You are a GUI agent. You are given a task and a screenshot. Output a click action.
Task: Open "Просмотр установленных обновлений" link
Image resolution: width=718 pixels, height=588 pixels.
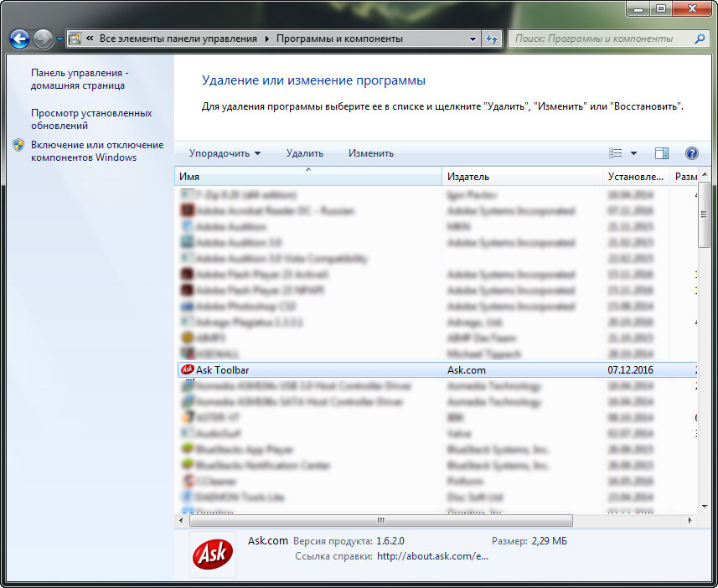[91, 119]
